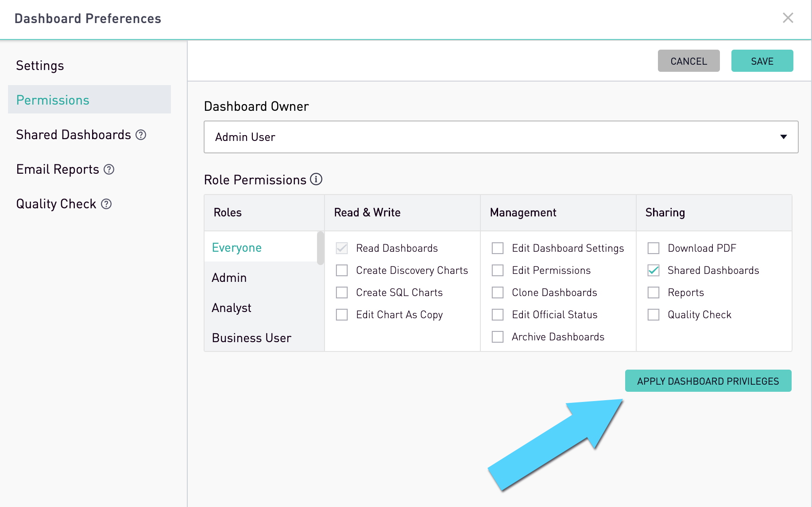Click Apply Dashboard Privileges button

[x=708, y=381]
